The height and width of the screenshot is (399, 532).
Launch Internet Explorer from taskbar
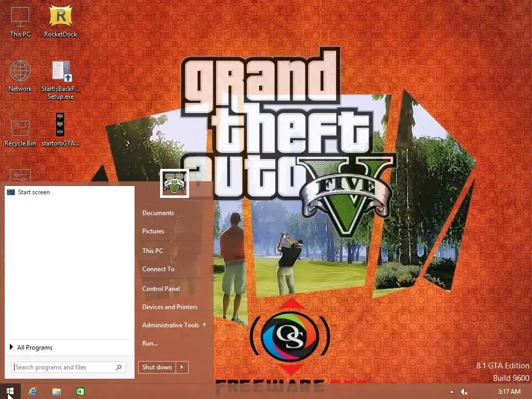pos(33,391)
